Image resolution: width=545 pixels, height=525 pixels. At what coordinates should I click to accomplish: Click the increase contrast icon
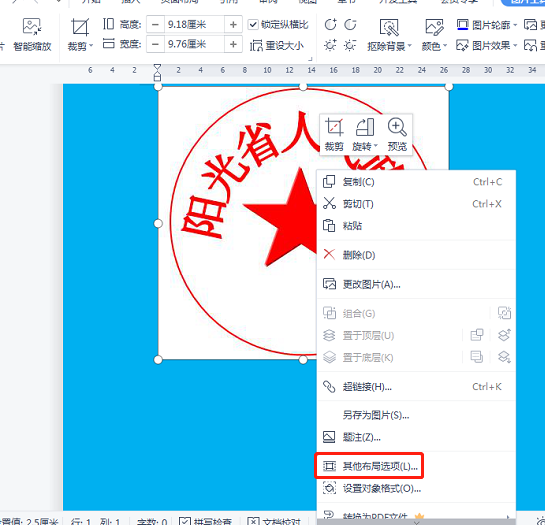330,25
